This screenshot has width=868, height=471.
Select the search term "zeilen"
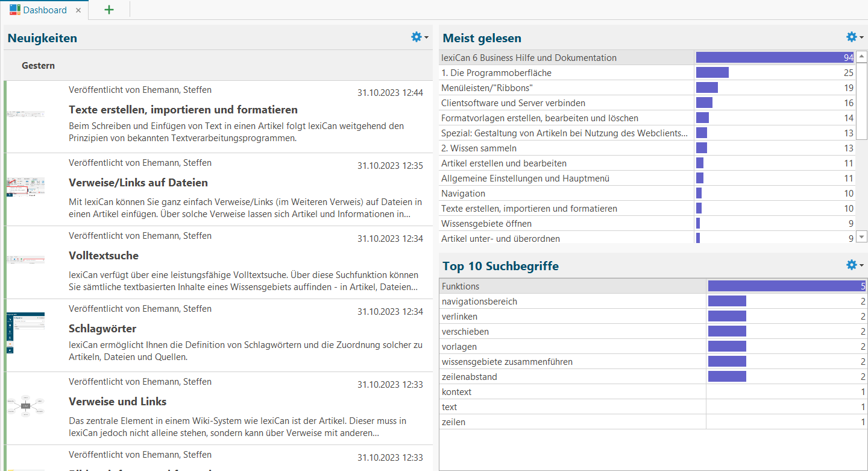coord(653,422)
